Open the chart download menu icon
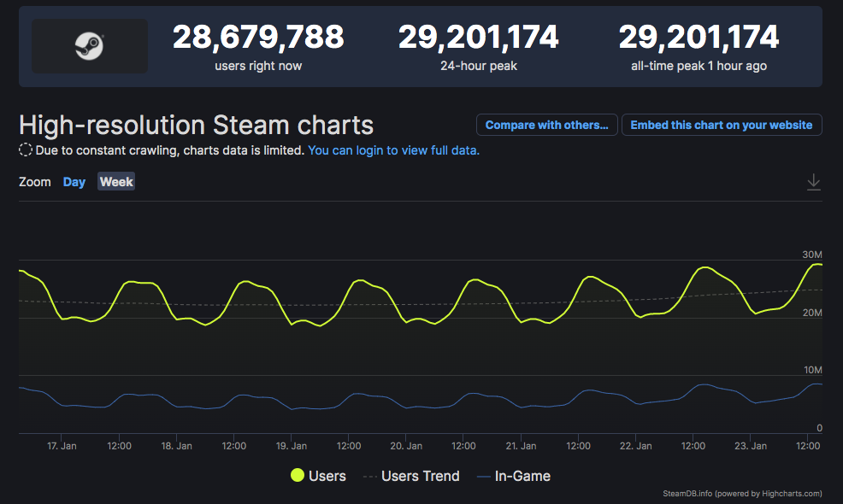The image size is (843, 504). 813,182
